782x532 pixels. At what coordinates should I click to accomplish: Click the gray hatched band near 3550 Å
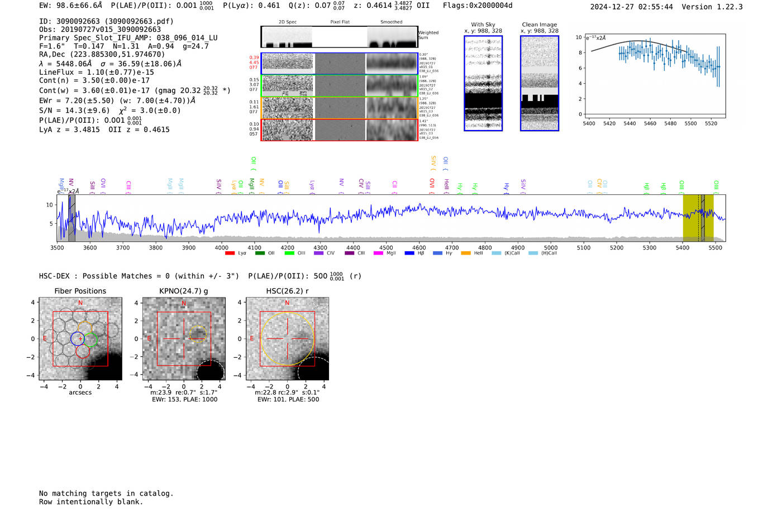[71, 218]
